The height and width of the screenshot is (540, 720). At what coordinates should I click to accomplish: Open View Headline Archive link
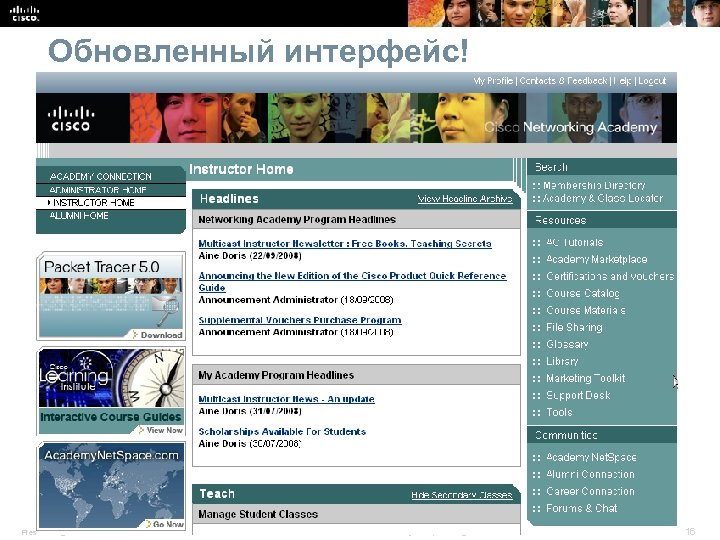coord(465,199)
